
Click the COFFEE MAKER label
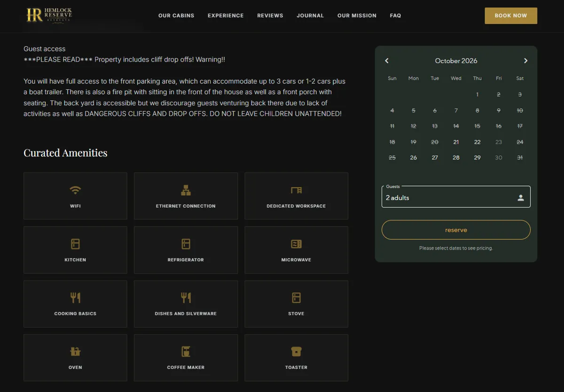click(186, 367)
